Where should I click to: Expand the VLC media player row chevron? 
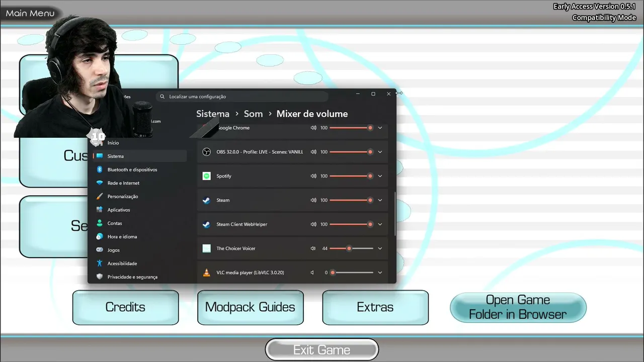click(380, 273)
